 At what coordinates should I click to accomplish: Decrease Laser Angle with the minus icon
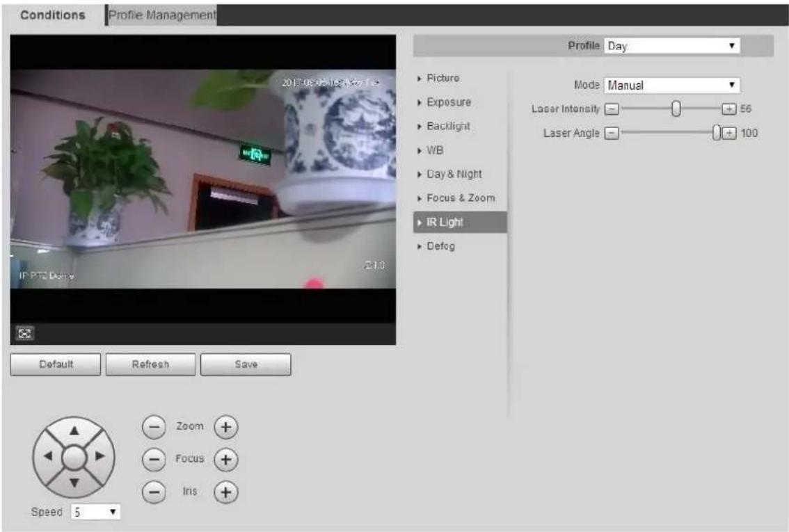pyautogui.click(x=612, y=133)
